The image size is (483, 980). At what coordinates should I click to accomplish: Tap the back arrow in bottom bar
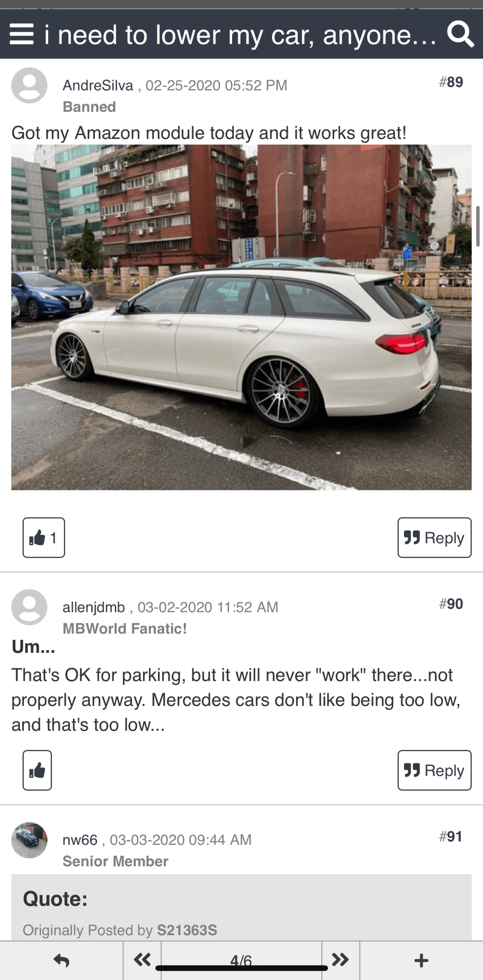(x=62, y=960)
